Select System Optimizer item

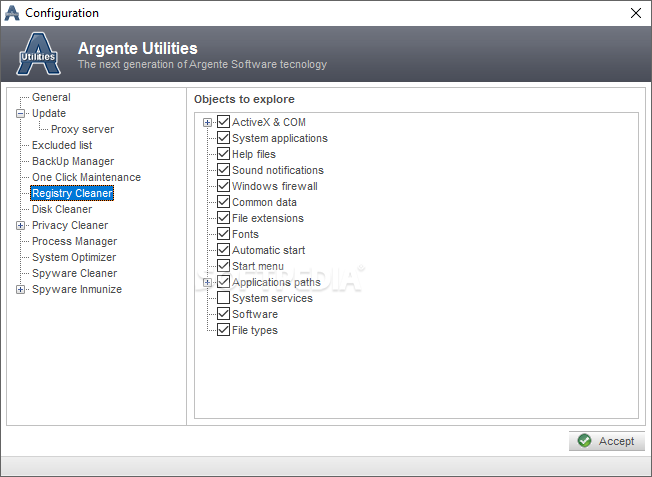pos(74,257)
